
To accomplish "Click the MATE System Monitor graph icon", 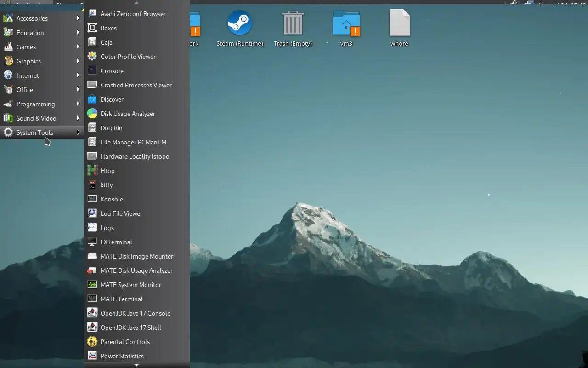I will [x=92, y=285].
